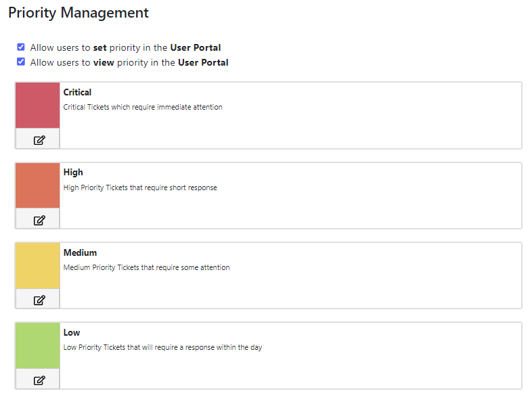
Task: Toggle the allow users to view priority checkbox
Action: pos(21,62)
